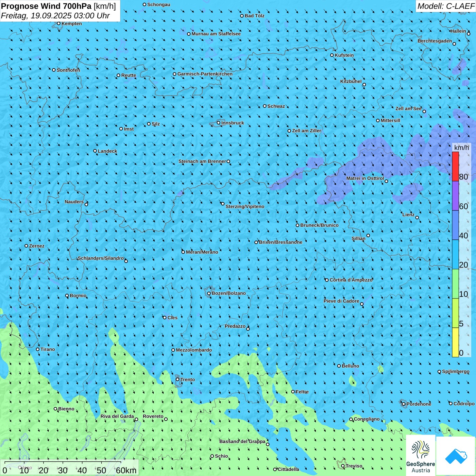The height and width of the screenshot is (476, 476).
Task: Click the 'Mezzolombardo' label
Action: tap(194, 350)
